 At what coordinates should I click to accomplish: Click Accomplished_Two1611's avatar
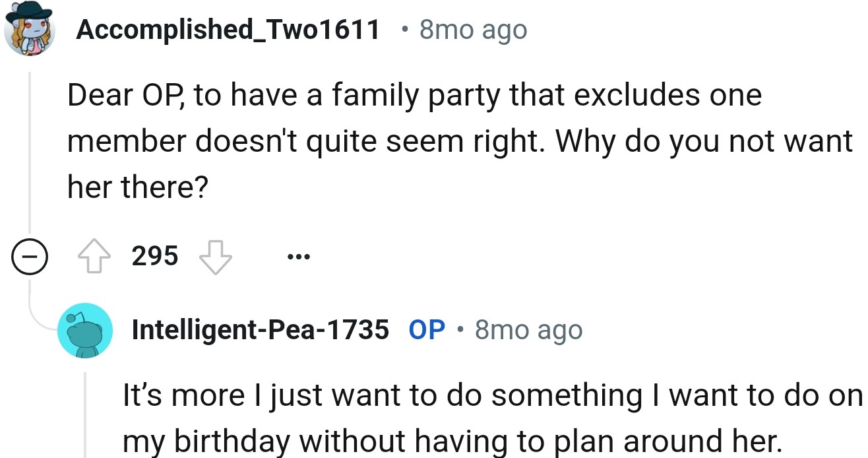point(30,29)
